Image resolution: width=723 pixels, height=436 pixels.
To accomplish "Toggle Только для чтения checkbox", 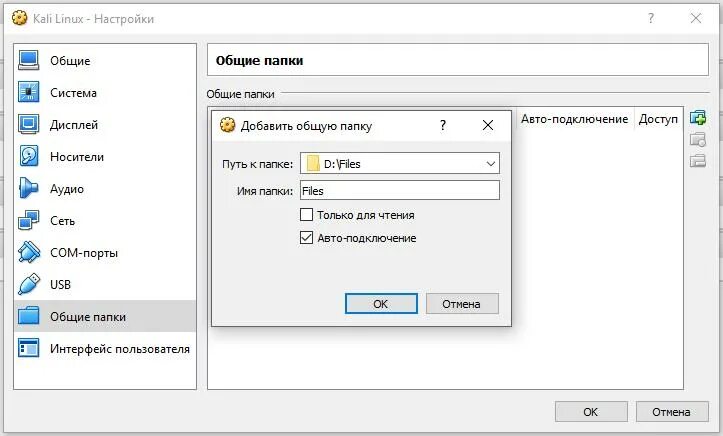I will (306, 215).
